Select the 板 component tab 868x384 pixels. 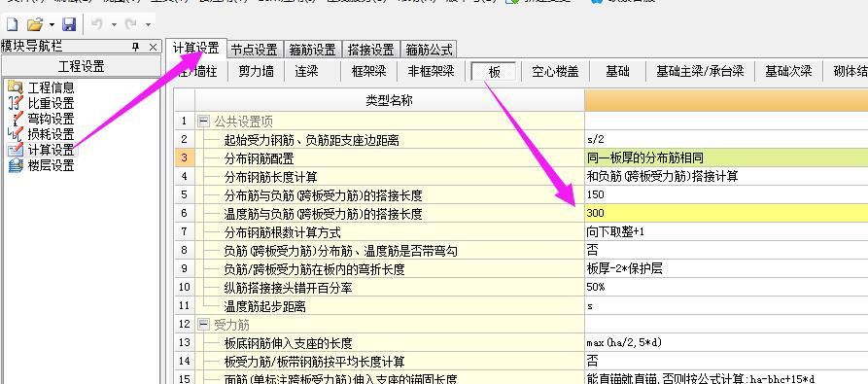[x=495, y=72]
